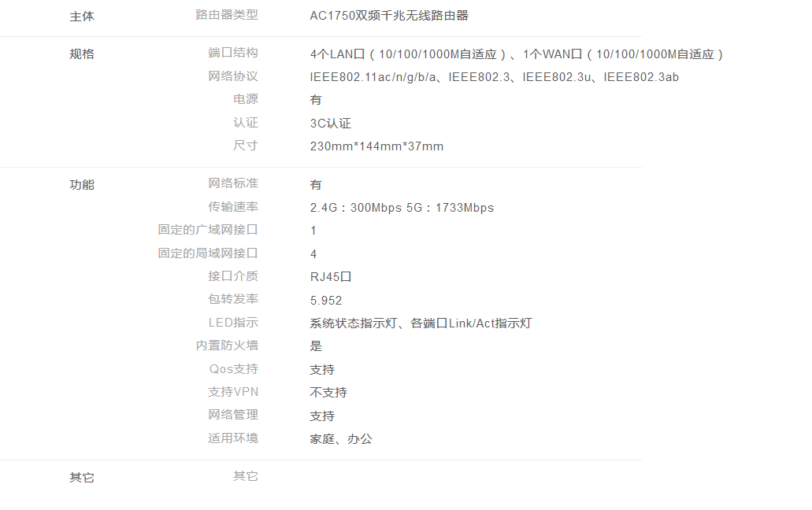The width and height of the screenshot is (812, 510).
Task: Click the RJ45口 interface value
Action: click(x=330, y=277)
